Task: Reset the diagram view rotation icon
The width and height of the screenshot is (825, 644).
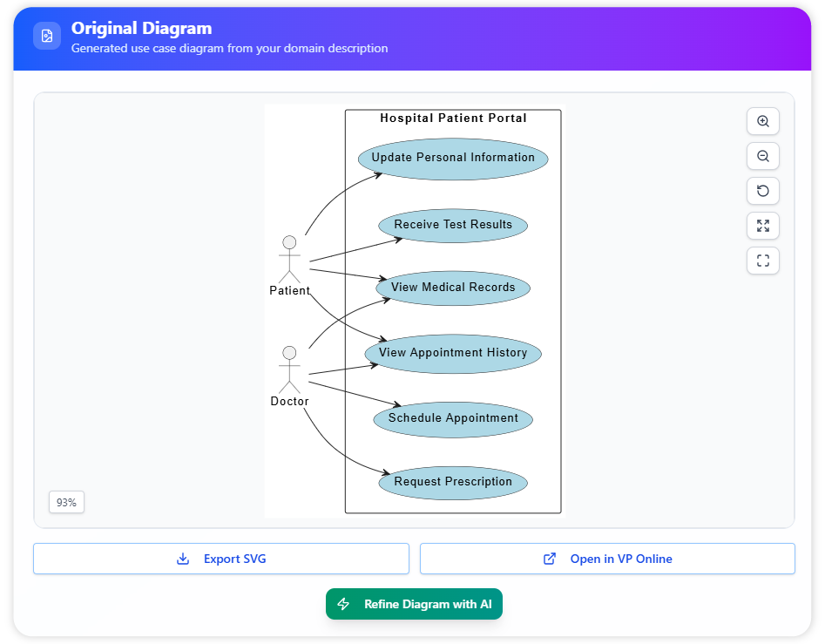Action: [x=762, y=191]
